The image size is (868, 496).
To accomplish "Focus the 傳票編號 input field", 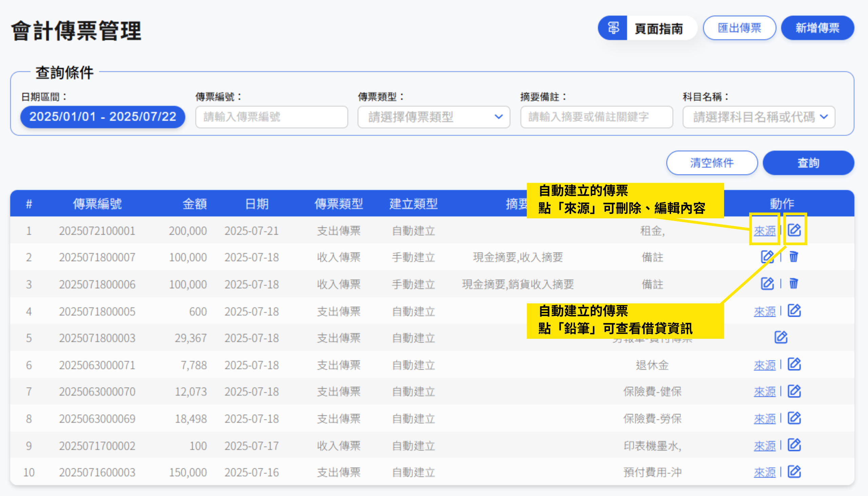I will (x=272, y=117).
